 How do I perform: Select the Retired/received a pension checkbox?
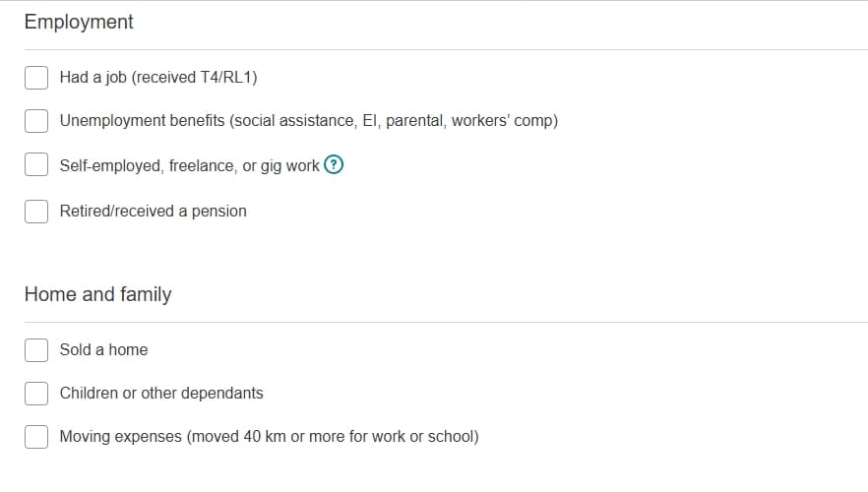[36, 211]
